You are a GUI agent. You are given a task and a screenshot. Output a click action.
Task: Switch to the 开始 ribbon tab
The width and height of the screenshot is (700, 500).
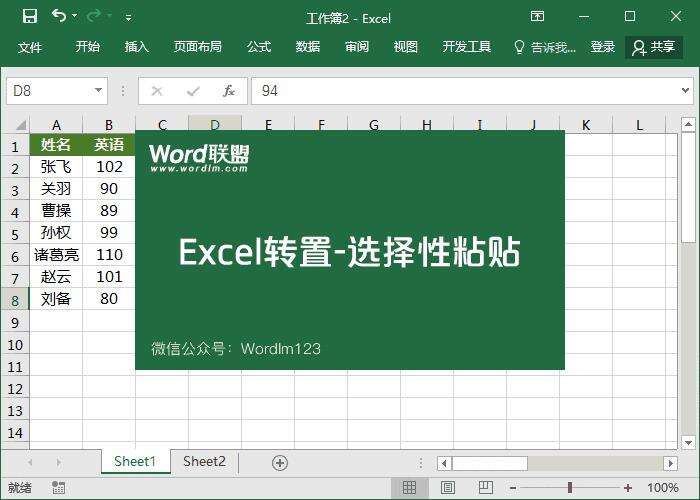coord(88,46)
